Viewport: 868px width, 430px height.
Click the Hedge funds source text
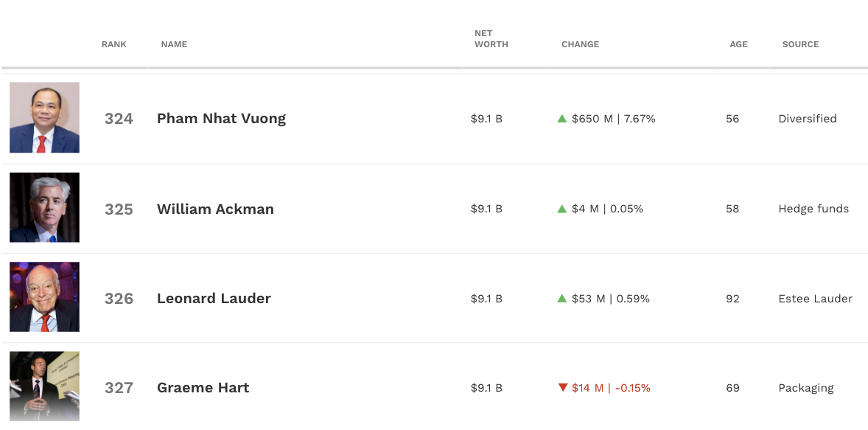pos(813,209)
